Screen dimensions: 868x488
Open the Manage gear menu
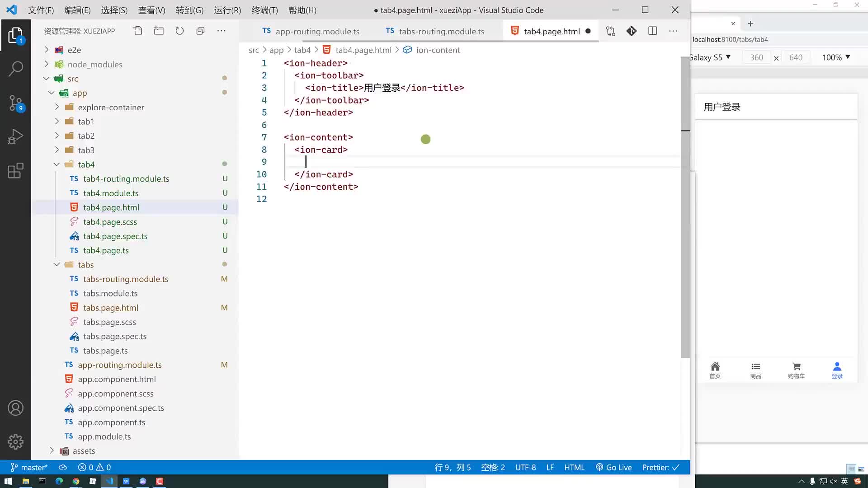[x=15, y=441]
